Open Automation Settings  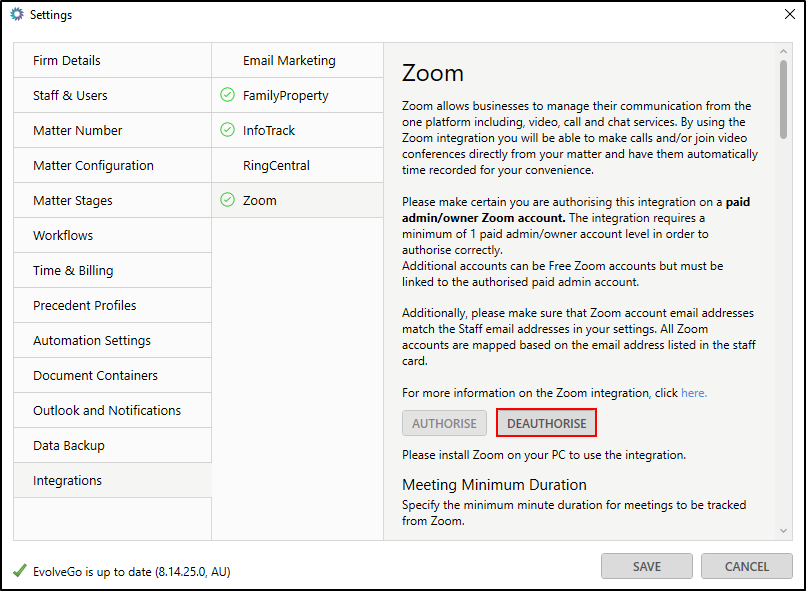coord(113,340)
